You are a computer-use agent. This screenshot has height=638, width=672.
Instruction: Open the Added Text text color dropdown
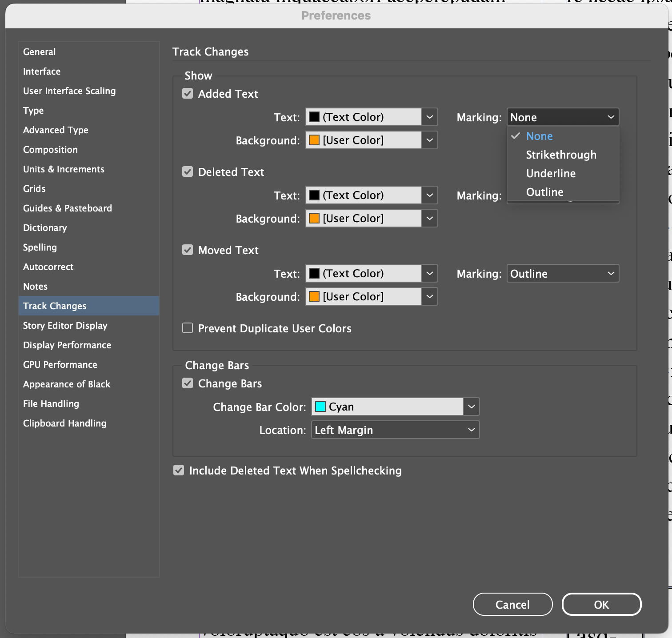click(428, 117)
